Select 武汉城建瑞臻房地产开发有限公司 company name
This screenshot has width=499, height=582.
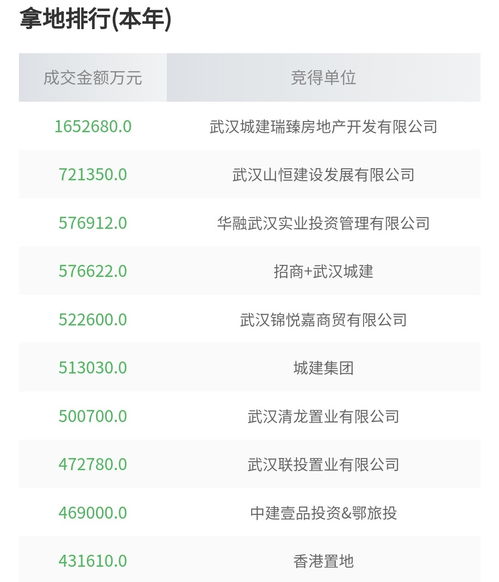click(x=323, y=127)
